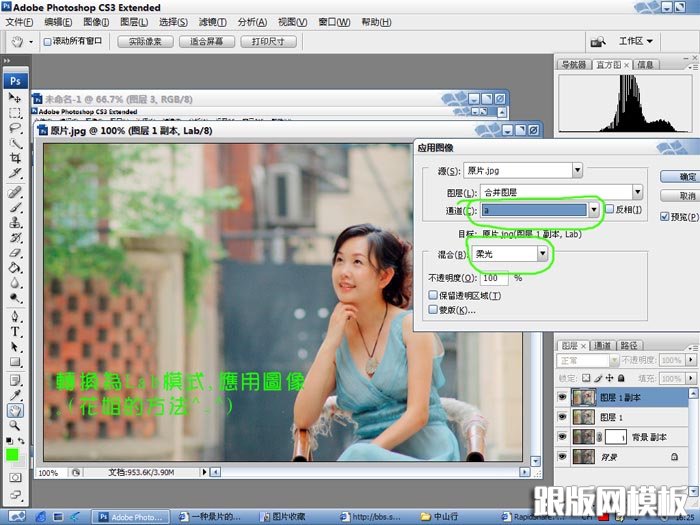
Task: Choose the Paint Bucket tool
Action: pyautogui.click(x=15, y=268)
